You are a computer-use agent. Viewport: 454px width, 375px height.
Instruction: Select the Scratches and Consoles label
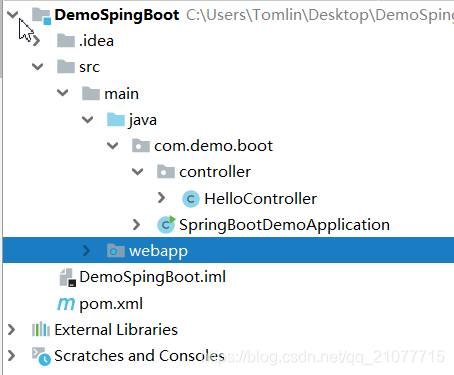point(139,356)
